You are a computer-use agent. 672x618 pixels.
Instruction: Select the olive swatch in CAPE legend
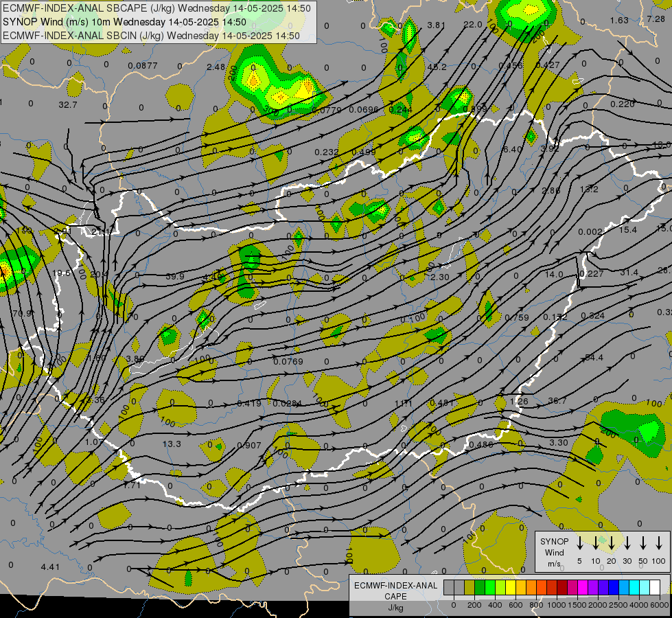(x=470, y=587)
